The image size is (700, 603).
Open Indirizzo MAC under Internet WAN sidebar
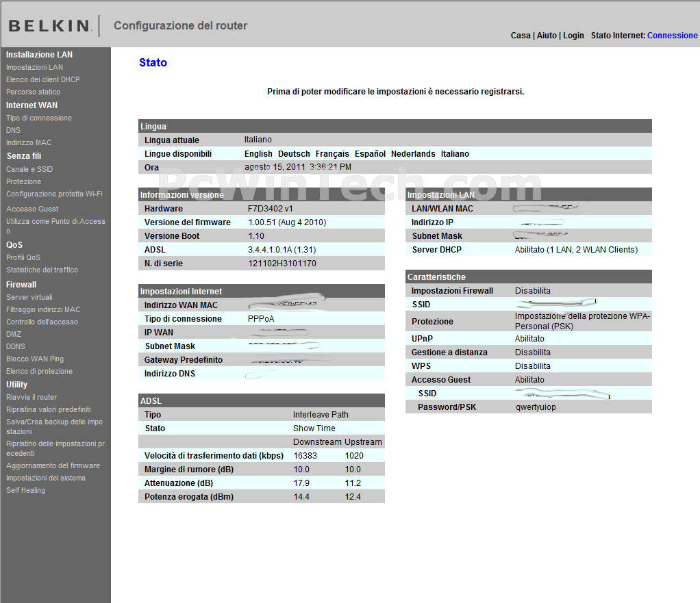tap(29, 143)
